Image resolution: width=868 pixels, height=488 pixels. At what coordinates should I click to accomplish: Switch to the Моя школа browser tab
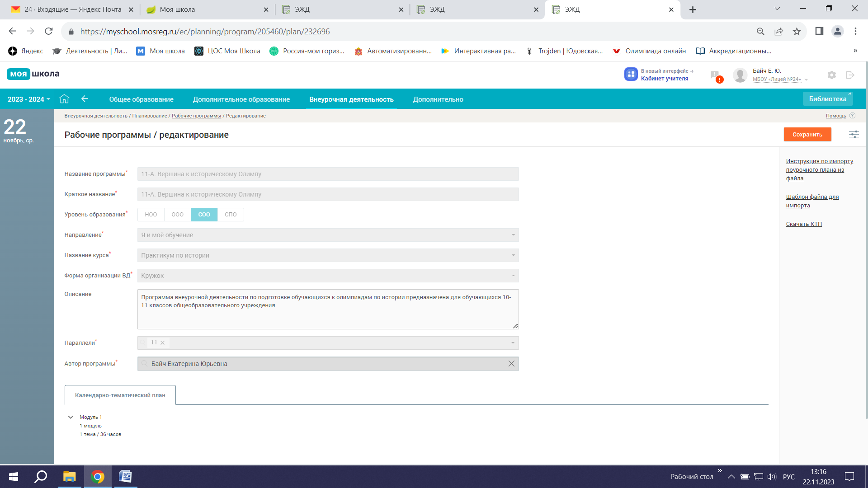click(x=208, y=9)
